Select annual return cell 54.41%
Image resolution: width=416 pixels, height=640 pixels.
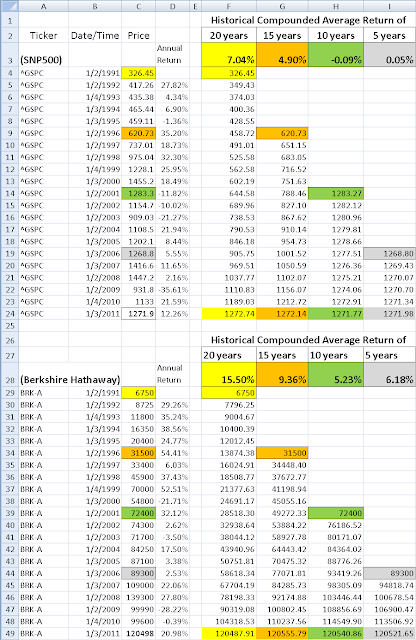[x=172, y=453]
